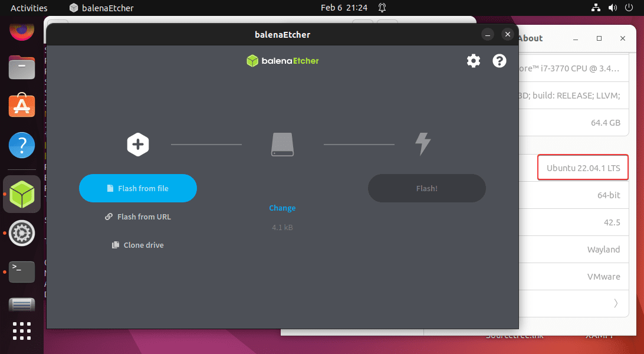
Task: Click the disabled Flash! button
Action: click(x=427, y=188)
